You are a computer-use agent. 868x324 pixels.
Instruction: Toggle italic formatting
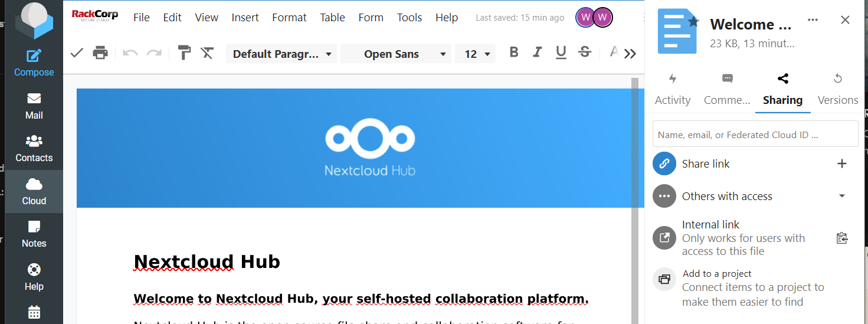[537, 53]
